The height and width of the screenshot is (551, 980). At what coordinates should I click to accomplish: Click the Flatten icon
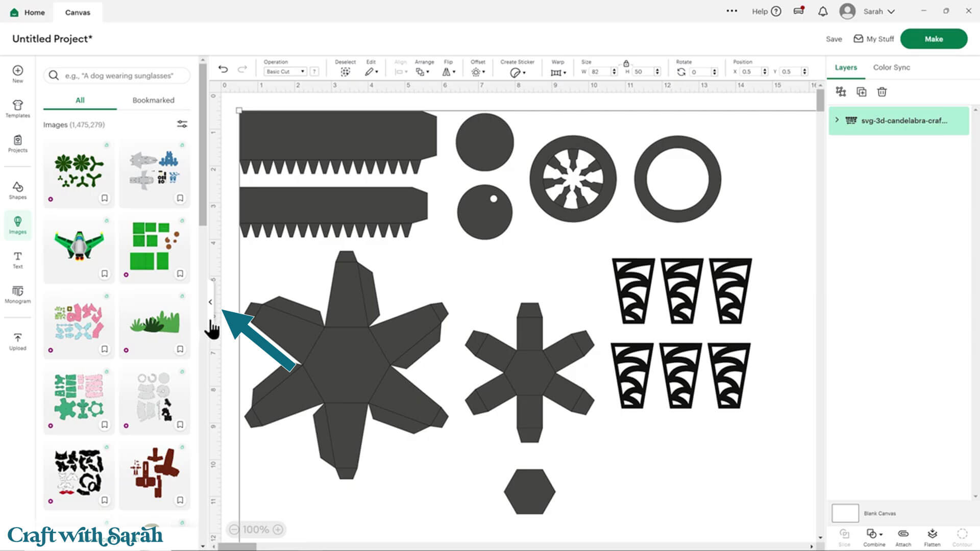tap(932, 537)
